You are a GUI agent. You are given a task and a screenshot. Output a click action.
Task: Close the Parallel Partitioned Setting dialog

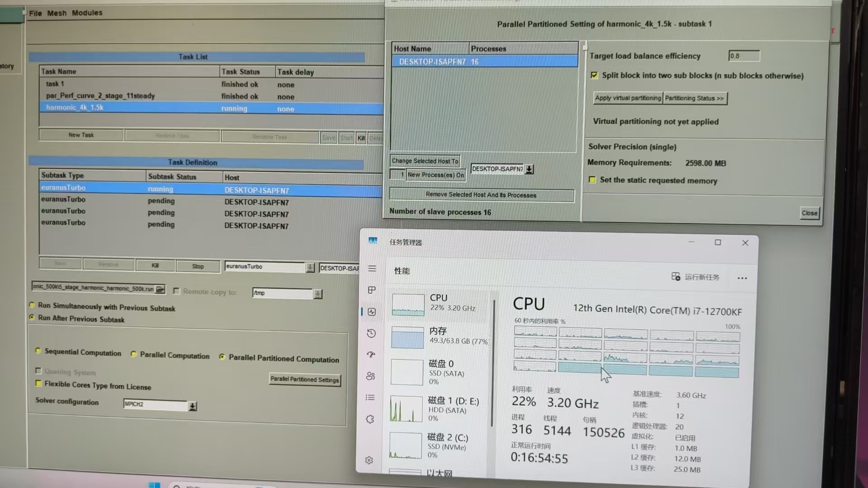coord(809,213)
